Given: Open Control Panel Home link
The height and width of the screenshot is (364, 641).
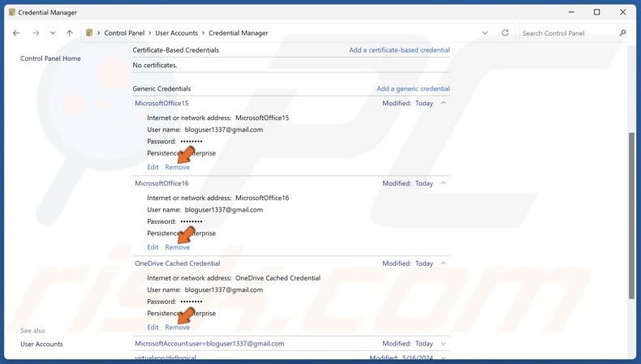Looking at the screenshot, I should [50, 58].
